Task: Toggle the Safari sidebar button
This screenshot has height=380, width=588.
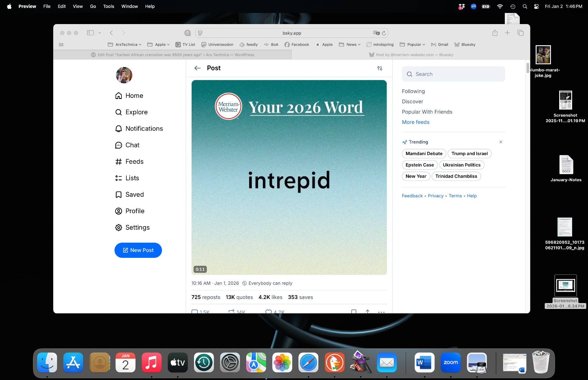Action: [x=90, y=33]
